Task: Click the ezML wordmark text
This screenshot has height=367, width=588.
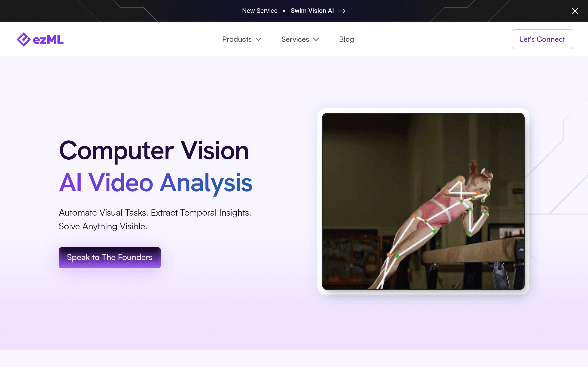Action: pos(48,39)
